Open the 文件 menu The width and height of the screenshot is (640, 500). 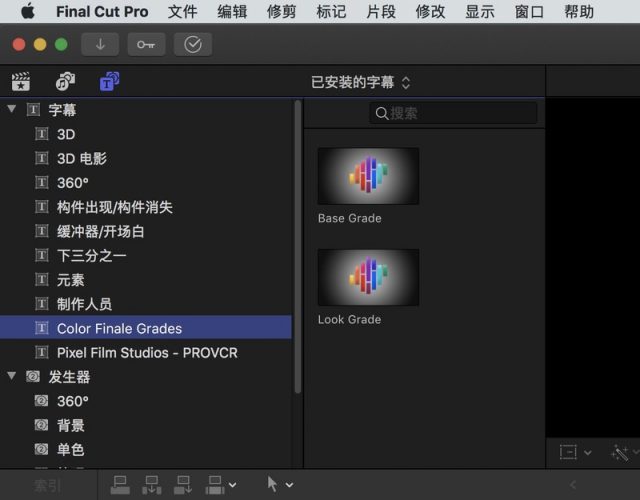click(182, 11)
